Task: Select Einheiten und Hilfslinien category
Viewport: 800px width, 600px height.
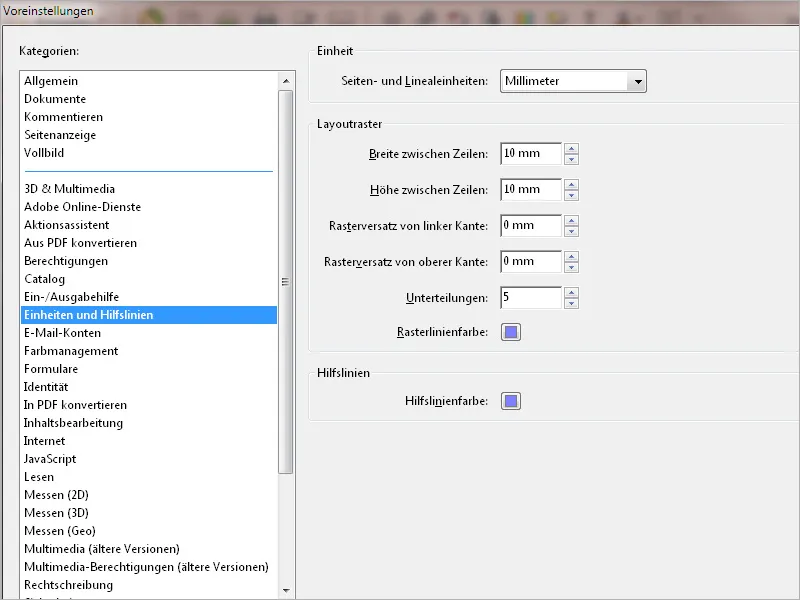Action: click(149, 315)
